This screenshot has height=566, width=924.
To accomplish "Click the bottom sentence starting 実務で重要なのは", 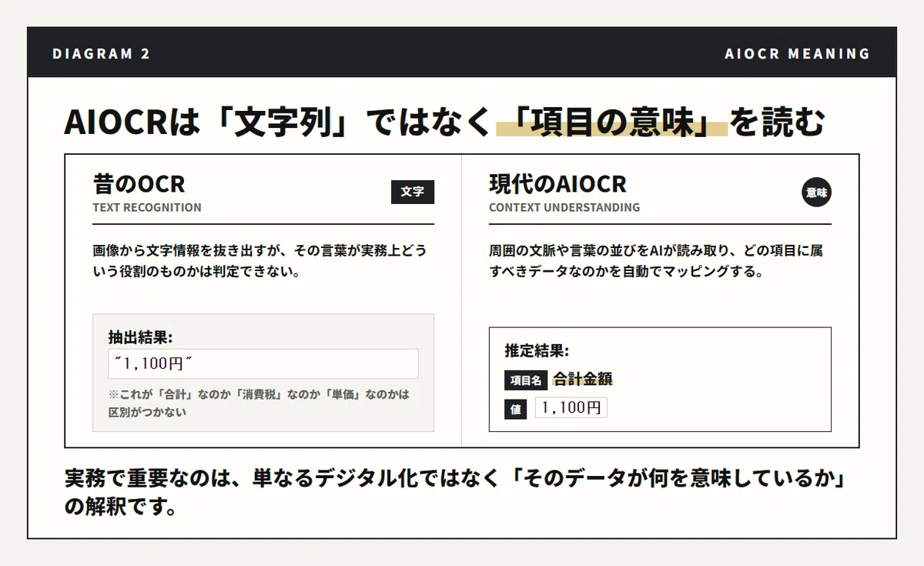I will point(456,492).
